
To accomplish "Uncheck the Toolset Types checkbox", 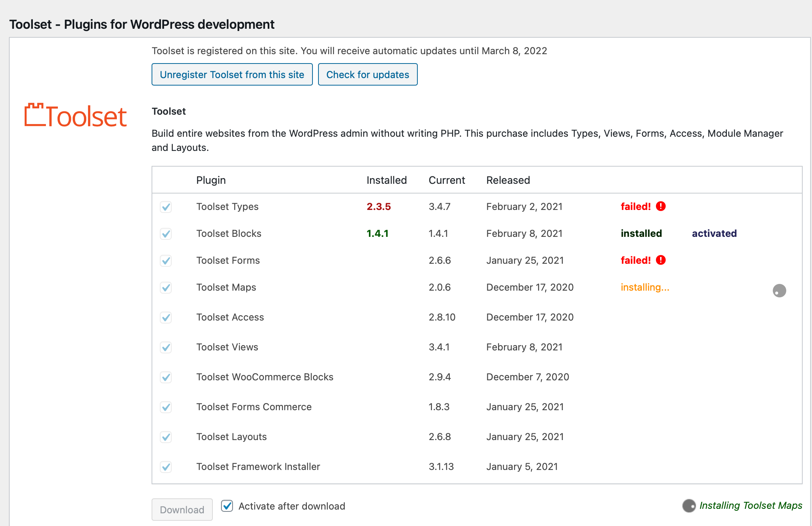I will tap(166, 207).
